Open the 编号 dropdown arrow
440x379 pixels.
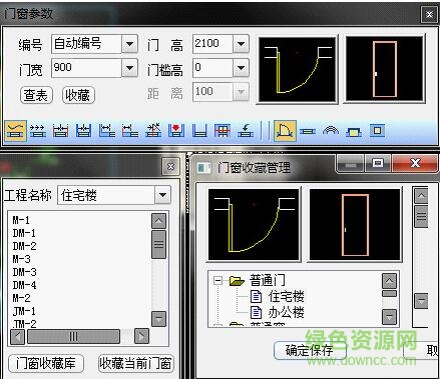click(x=130, y=44)
